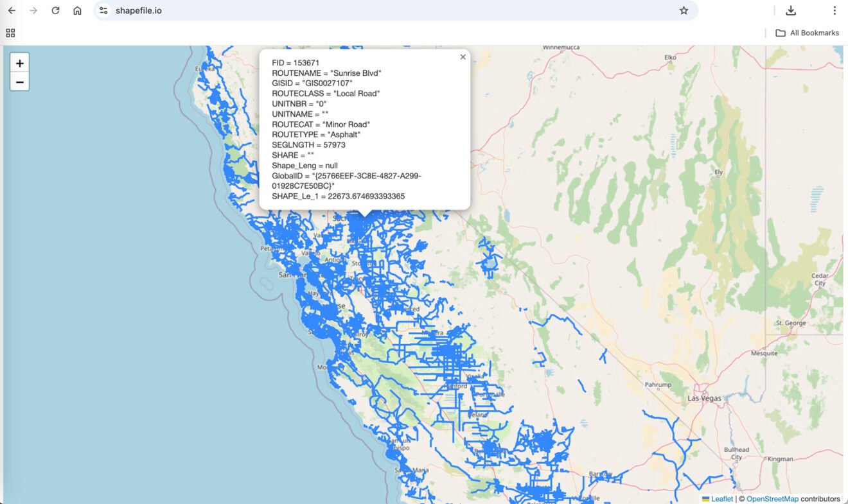Open the browser home page
The width and height of the screenshot is (848, 504).
77,10
